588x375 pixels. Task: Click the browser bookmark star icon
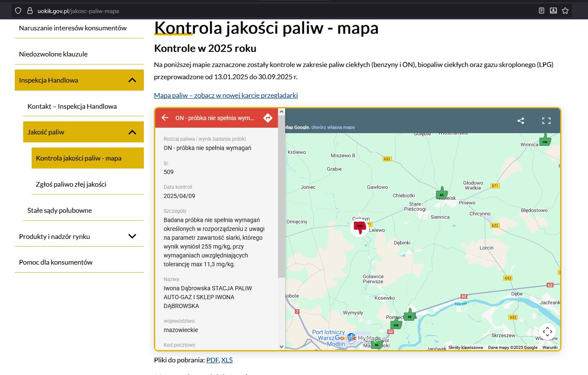(x=565, y=11)
